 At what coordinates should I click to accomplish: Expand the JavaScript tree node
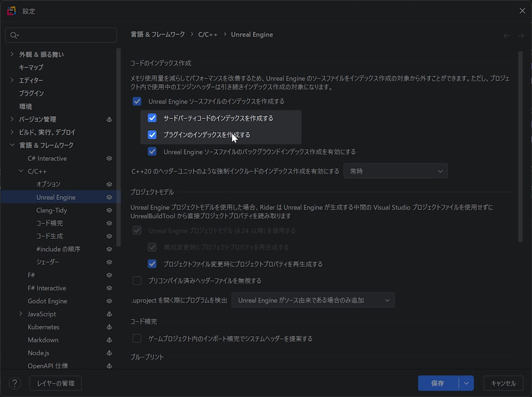click(21, 314)
